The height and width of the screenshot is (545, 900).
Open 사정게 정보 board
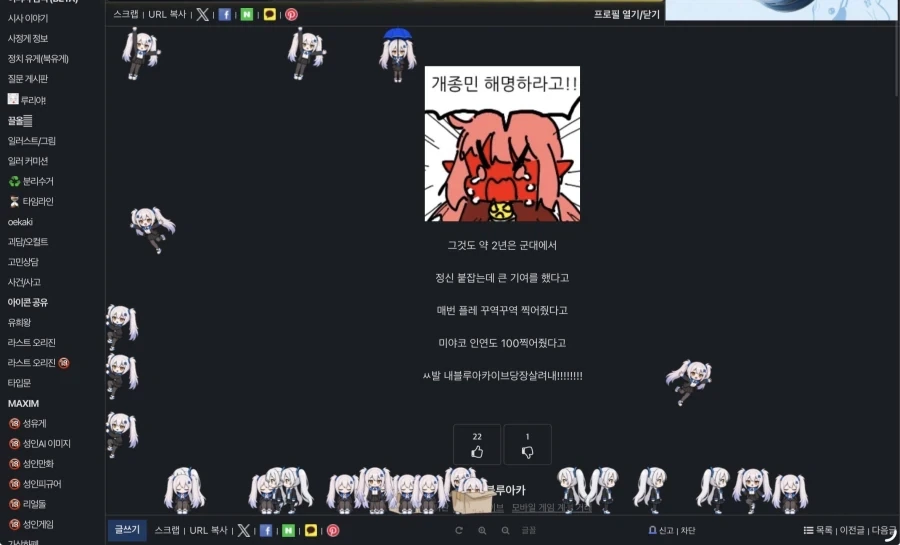(28, 38)
